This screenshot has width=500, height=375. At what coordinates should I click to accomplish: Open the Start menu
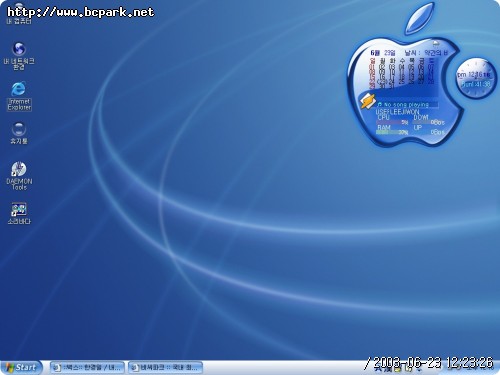(x=21, y=367)
